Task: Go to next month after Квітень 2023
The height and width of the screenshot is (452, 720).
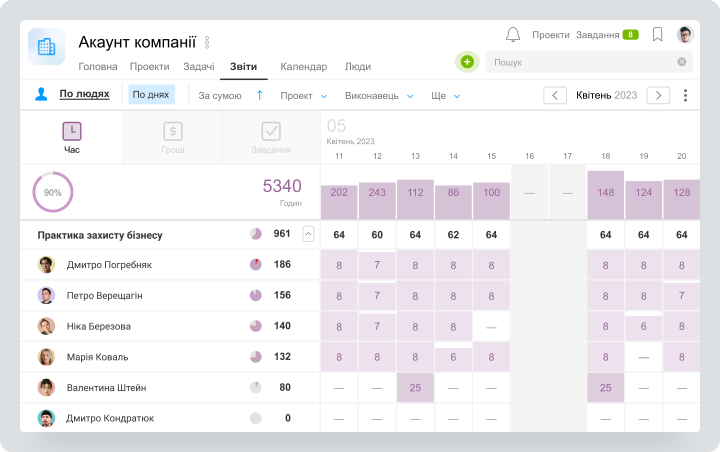Action: 658,95
